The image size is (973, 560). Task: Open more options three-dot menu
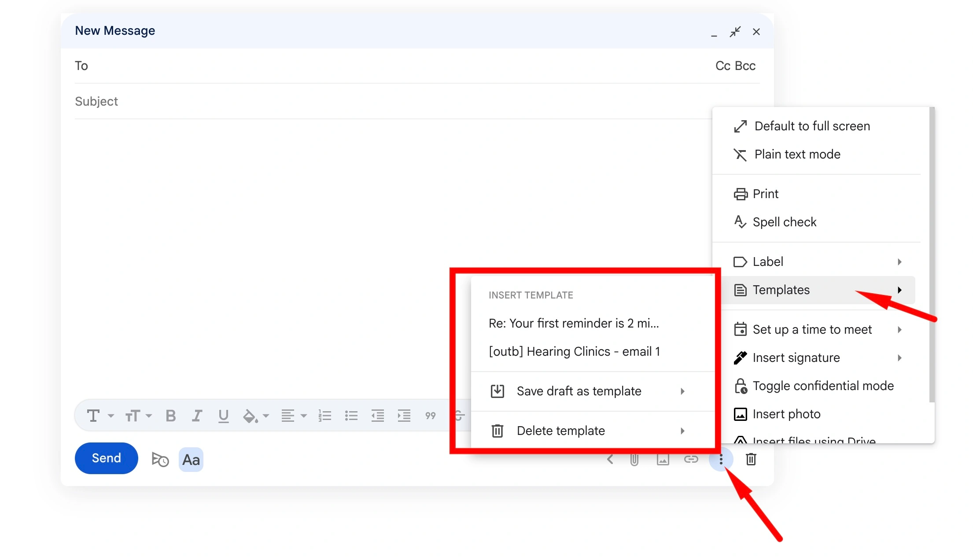pyautogui.click(x=721, y=460)
